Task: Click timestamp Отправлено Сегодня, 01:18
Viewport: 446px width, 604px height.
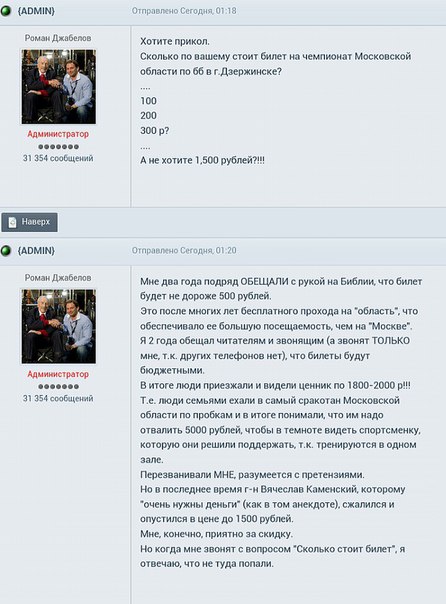Action: 184,11
